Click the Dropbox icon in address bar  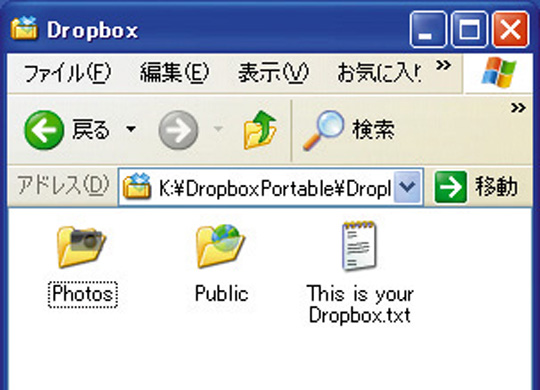point(137,186)
